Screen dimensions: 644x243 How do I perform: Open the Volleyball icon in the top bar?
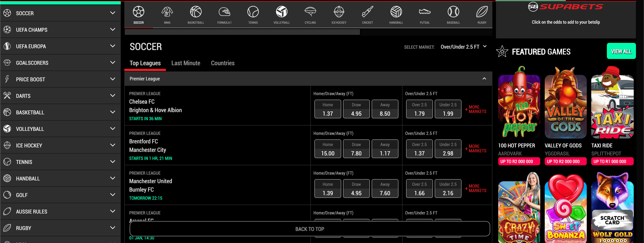tap(282, 12)
